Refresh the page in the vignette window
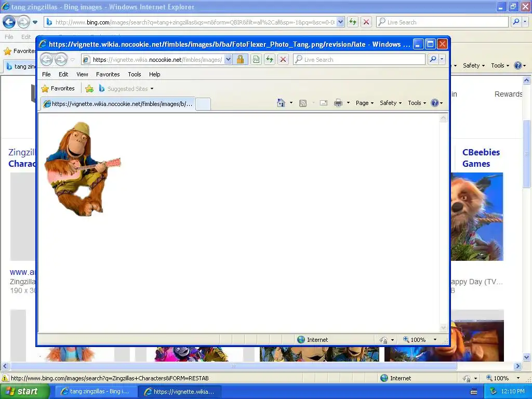 click(x=270, y=60)
